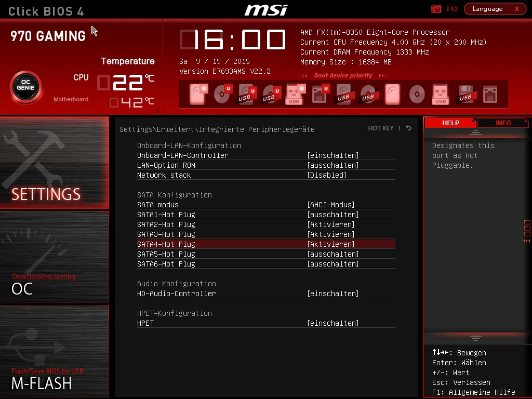The image size is (532, 399).
Task: Change SATA3-Hot Plug value [Aktivieren]
Action: (x=331, y=234)
